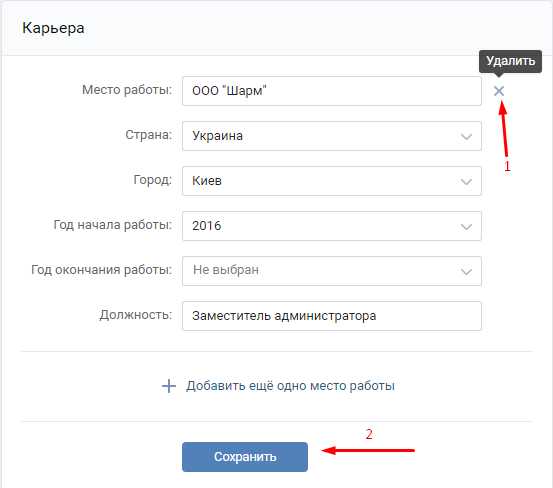Focus the Место работы field containing ООО "Шарм"
Screen dimensions: 553x488
click(x=332, y=91)
